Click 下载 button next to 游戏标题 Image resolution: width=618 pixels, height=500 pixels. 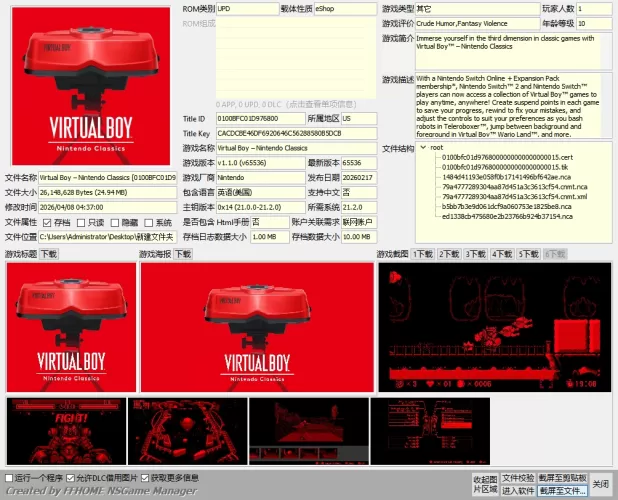point(49,254)
